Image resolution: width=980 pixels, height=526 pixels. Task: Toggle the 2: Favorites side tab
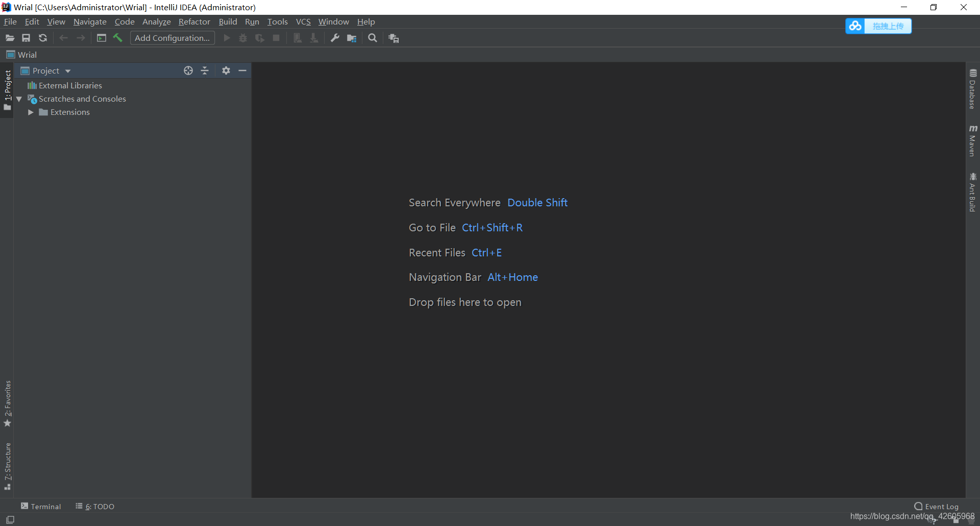pos(7,404)
